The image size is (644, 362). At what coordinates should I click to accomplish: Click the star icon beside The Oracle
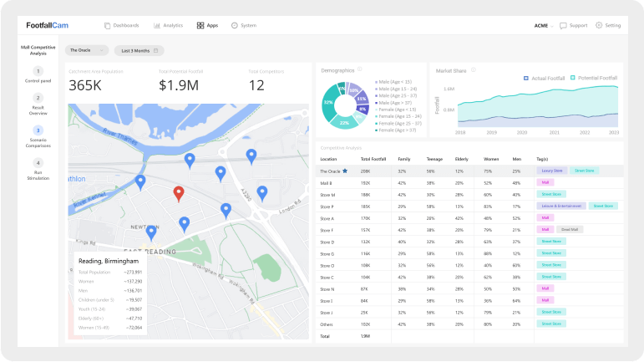click(x=345, y=171)
